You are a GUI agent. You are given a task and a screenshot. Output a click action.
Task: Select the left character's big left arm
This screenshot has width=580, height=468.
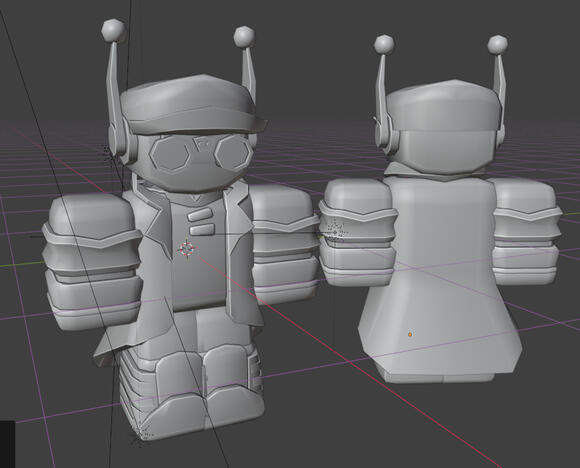pos(92,261)
